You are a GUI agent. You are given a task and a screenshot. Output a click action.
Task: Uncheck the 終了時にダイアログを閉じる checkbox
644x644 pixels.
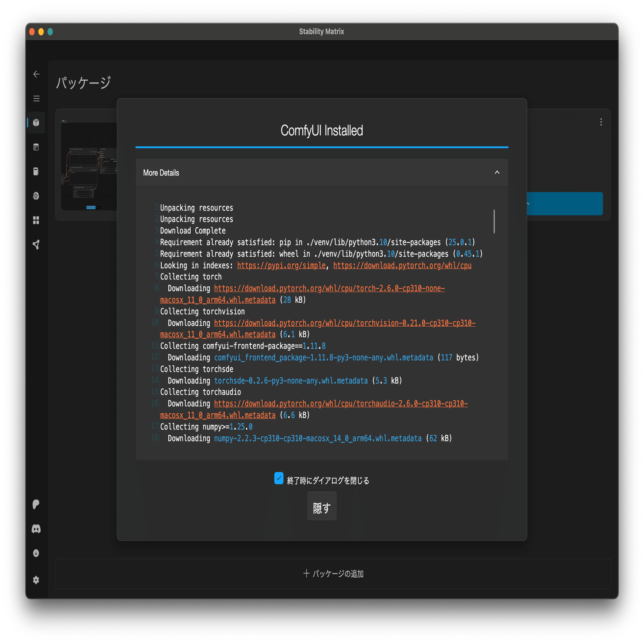coord(279,478)
